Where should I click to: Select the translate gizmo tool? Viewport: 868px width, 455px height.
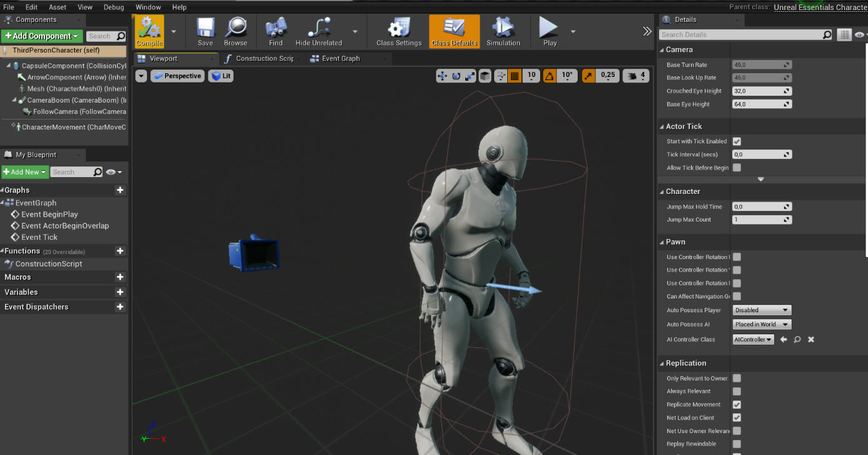pos(442,76)
